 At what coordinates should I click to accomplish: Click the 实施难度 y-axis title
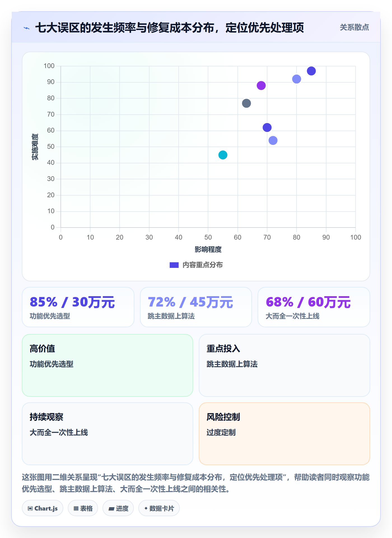(35, 147)
